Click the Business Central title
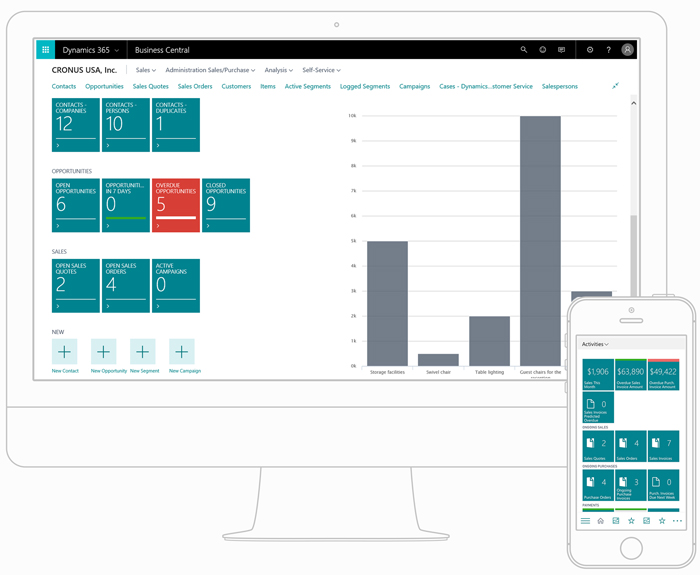Image resolution: width=700 pixels, height=575 pixels. click(162, 50)
